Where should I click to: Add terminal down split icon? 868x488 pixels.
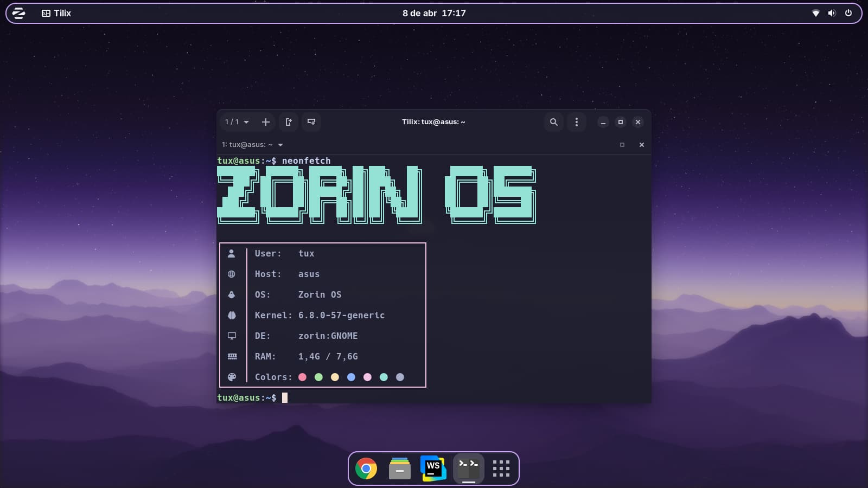311,122
